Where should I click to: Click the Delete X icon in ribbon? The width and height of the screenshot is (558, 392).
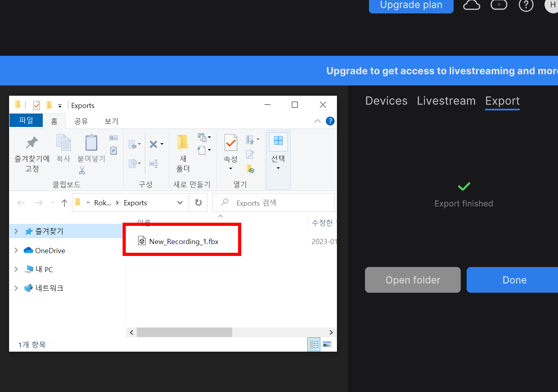[153, 144]
